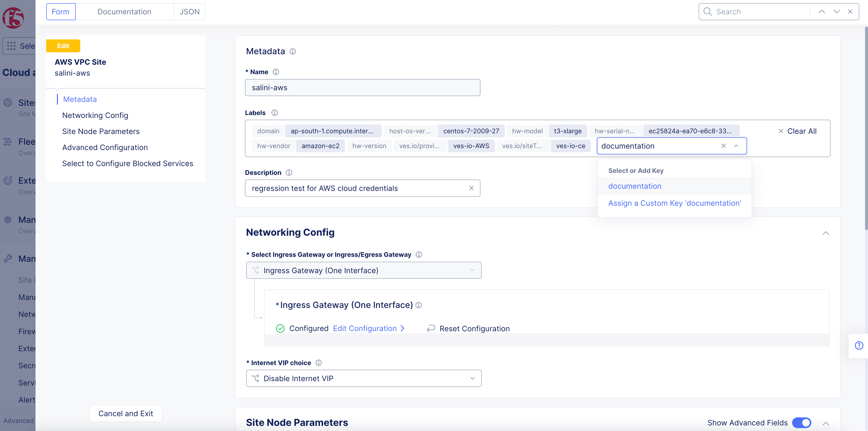Click the Description info icon
The height and width of the screenshot is (431, 868).
tap(289, 172)
